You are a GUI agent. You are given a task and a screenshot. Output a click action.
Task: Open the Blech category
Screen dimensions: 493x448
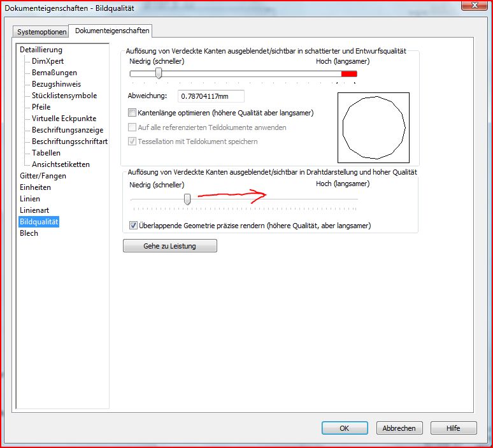[x=29, y=233]
